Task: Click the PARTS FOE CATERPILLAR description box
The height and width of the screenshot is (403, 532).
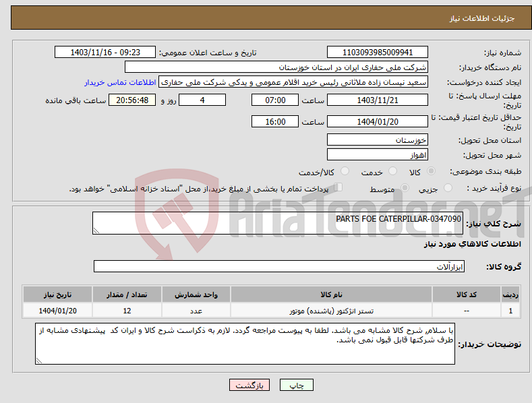Action: [x=278, y=223]
